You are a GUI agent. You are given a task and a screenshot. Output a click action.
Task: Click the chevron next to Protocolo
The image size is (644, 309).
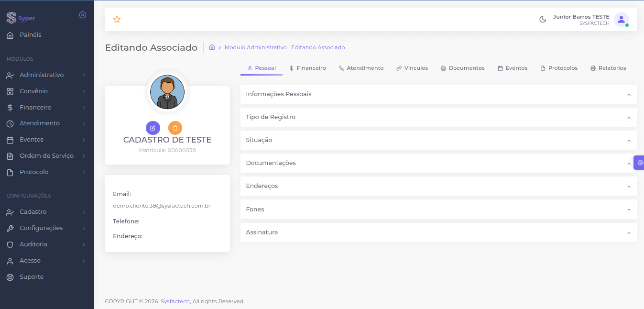tap(84, 172)
